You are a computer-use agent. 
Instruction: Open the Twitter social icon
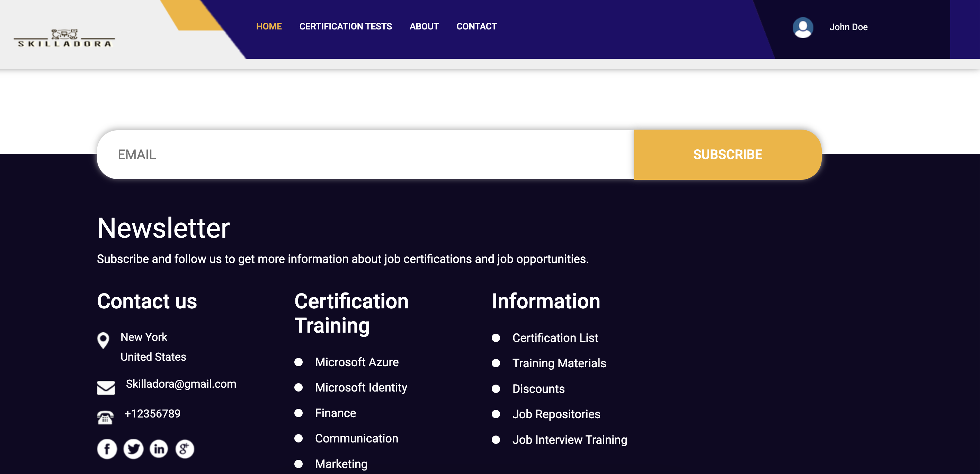[133, 449]
